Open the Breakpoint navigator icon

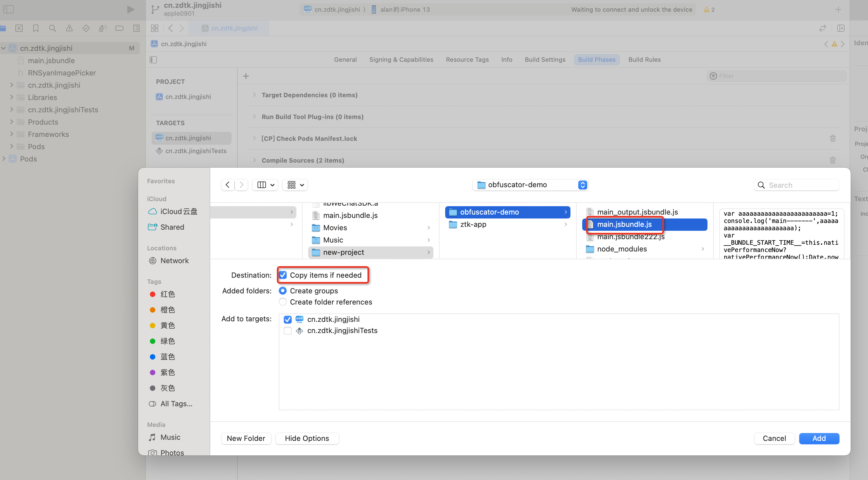coord(119,28)
